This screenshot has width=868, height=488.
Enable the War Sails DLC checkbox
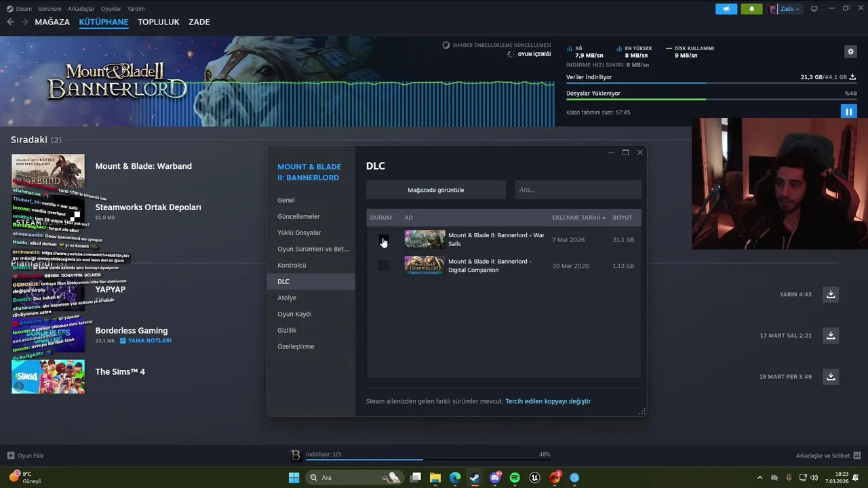point(384,239)
